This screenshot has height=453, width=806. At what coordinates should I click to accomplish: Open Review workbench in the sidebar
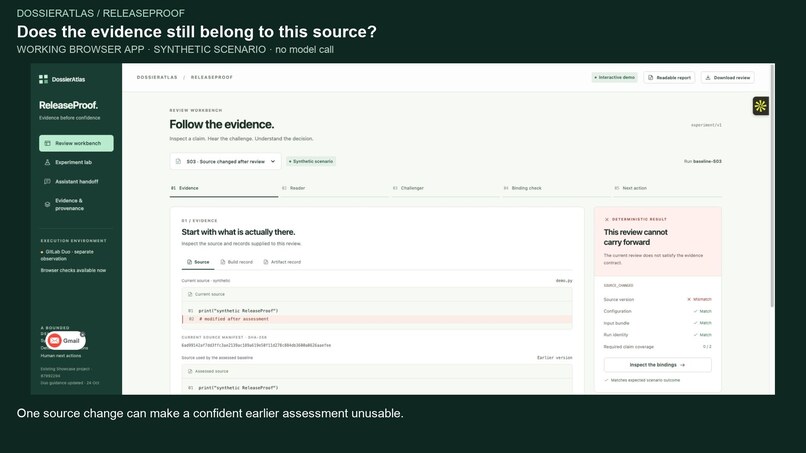pyautogui.click(x=76, y=143)
